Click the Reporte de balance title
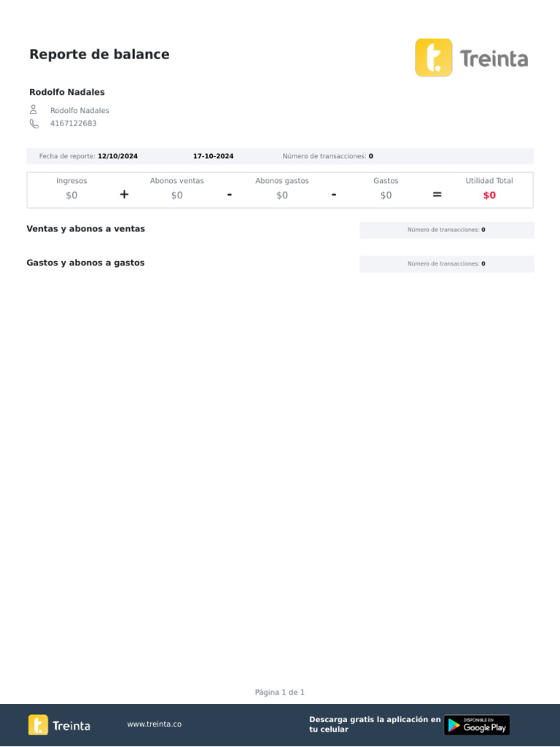Image resolution: width=560 pixels, height=747 pixels. coord(99,54)
